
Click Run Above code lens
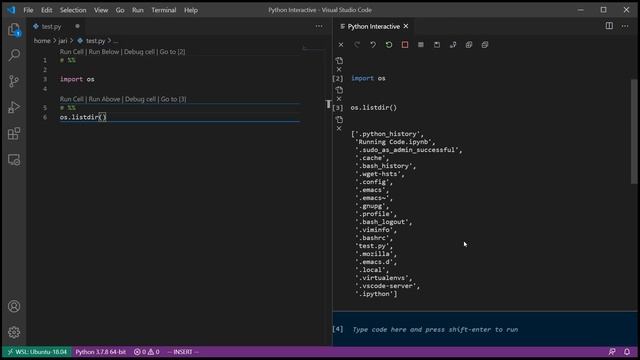click(x=104, y=99)
